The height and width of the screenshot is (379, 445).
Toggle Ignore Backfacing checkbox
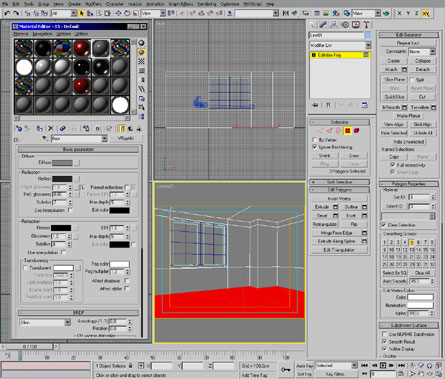pyautogui.click(x=315, y=147)
